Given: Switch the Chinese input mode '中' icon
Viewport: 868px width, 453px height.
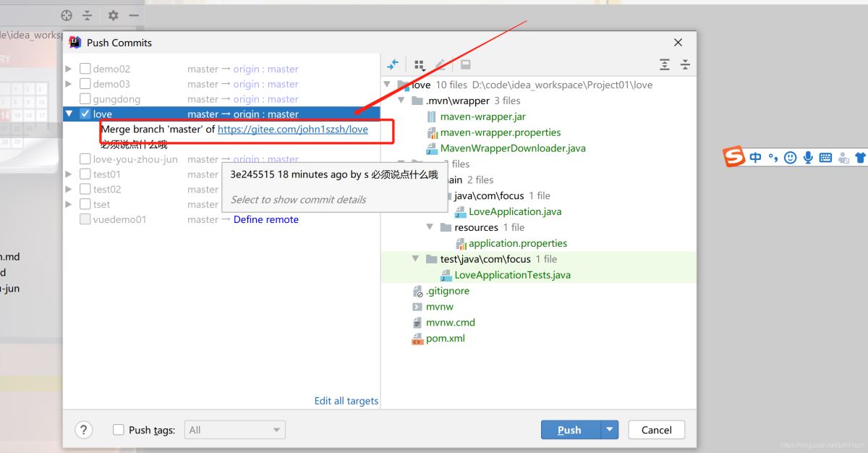Looking at the screenshot, I should tap(755, 157).
